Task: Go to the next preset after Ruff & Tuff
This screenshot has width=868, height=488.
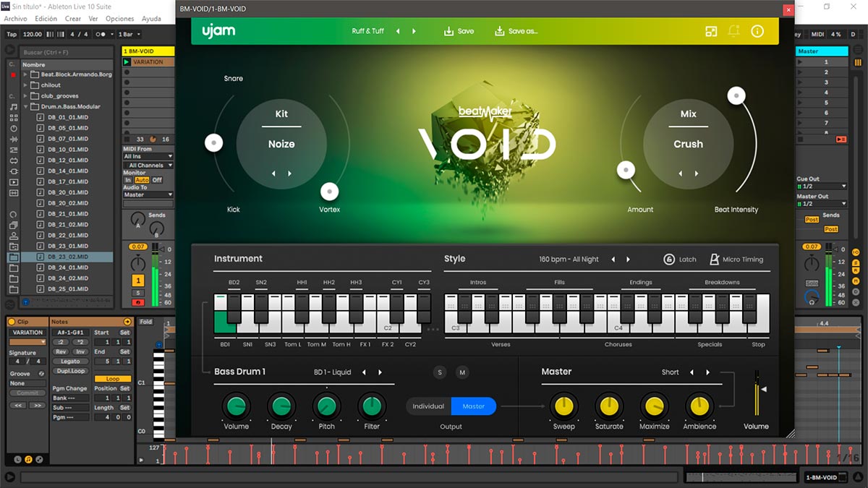Action: pos(414,31)
